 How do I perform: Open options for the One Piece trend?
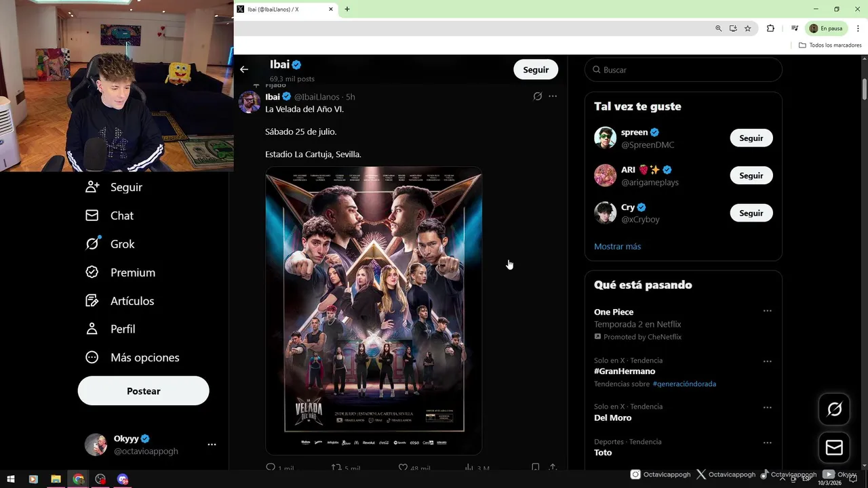coord(768,311)
